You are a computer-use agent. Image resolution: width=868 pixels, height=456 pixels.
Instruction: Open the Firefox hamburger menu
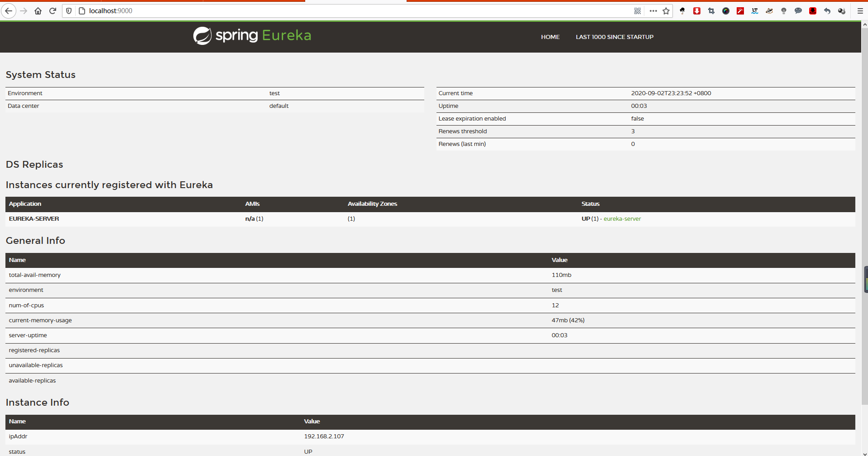(x=860, y=11)
